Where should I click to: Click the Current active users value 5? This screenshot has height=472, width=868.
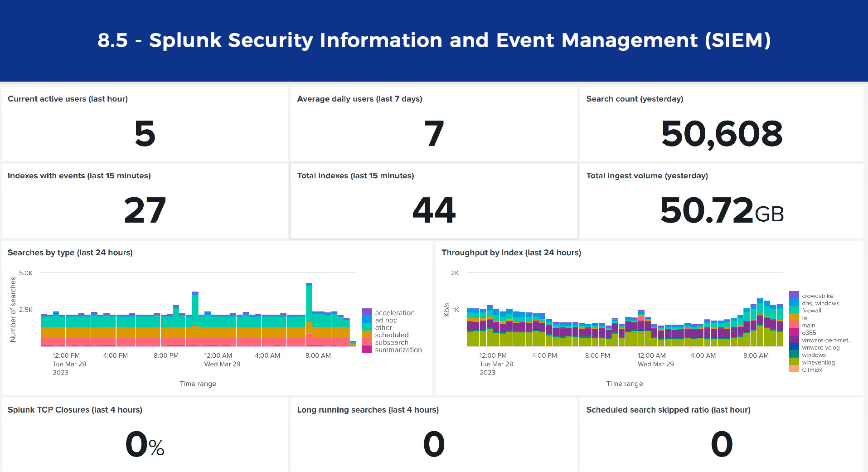[145, 134]
